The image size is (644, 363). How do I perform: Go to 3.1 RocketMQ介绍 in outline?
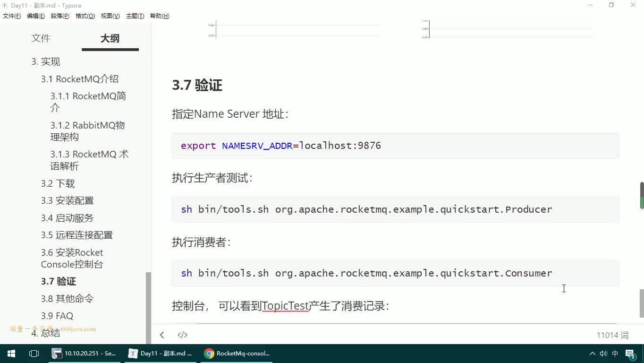(x=80, y=79)
